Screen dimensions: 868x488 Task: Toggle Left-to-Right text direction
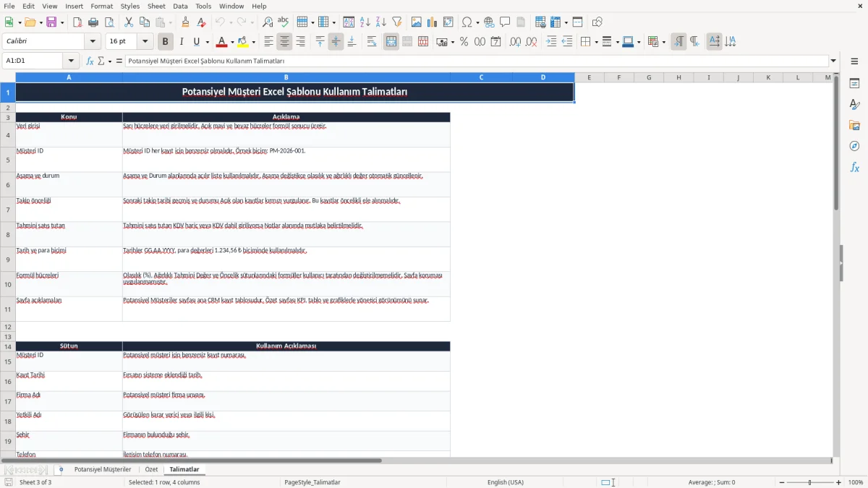[x=678, y=42]
